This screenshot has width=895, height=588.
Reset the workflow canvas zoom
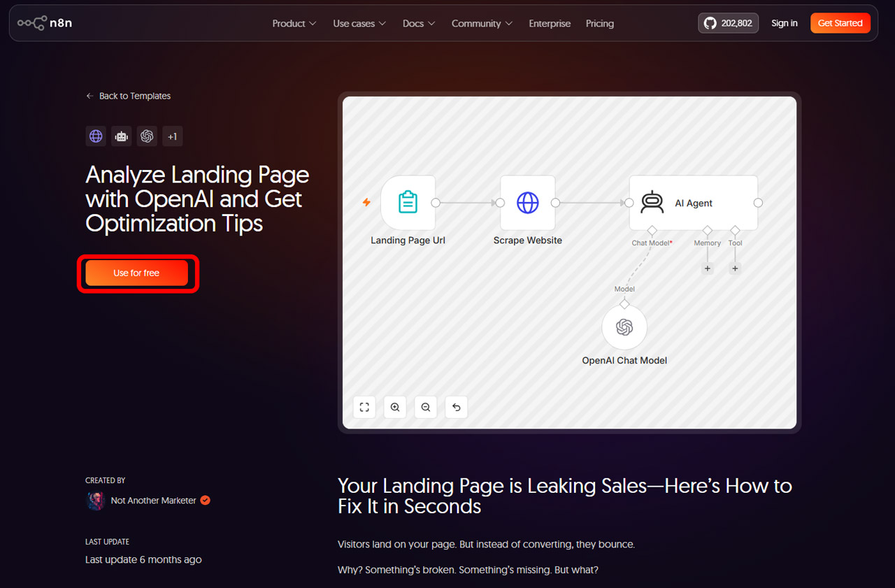point(457,407)
